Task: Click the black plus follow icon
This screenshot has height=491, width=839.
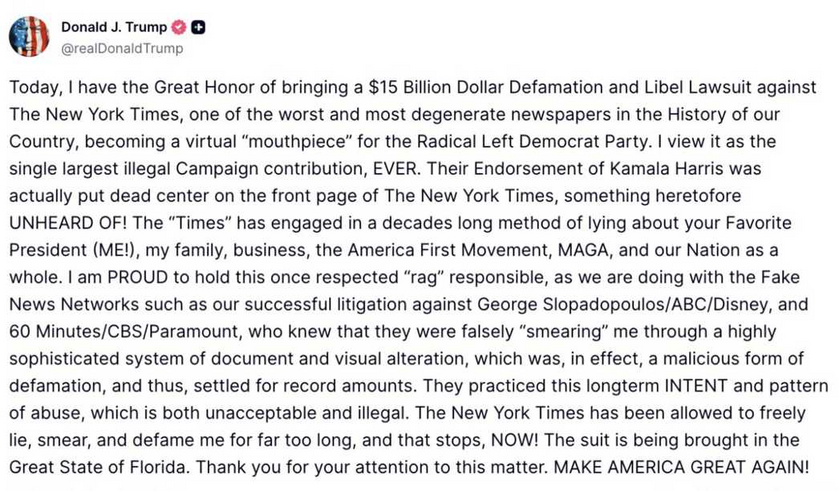Action: pyautogui.click(x=200, y=28)
